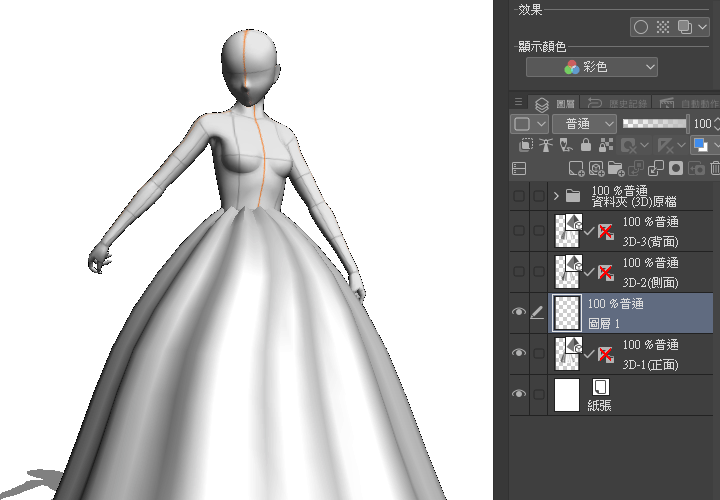This screenshot has width=720, height=500.
Task: Open the 彩色 display color dropdown
Action: click(592, 67)
